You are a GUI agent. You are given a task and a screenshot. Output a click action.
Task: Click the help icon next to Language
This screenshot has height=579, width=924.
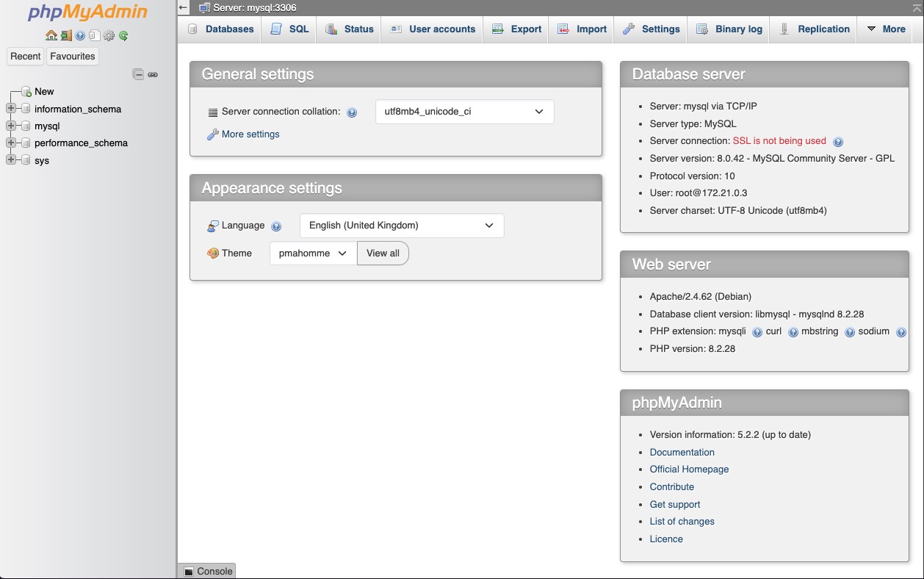pos(276,226)
